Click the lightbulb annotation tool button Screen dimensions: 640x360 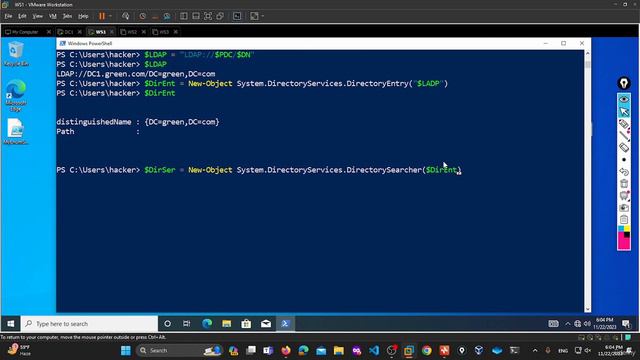(624, 83)
